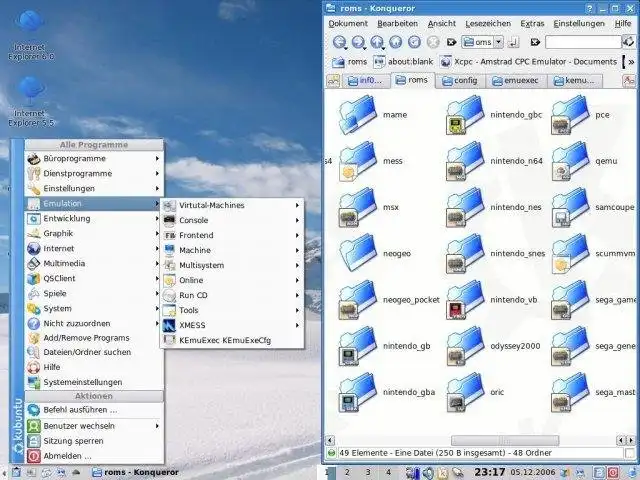
Task: Launch KEmuExec KEmuExeCfg entry
Action: coord(232,340)
